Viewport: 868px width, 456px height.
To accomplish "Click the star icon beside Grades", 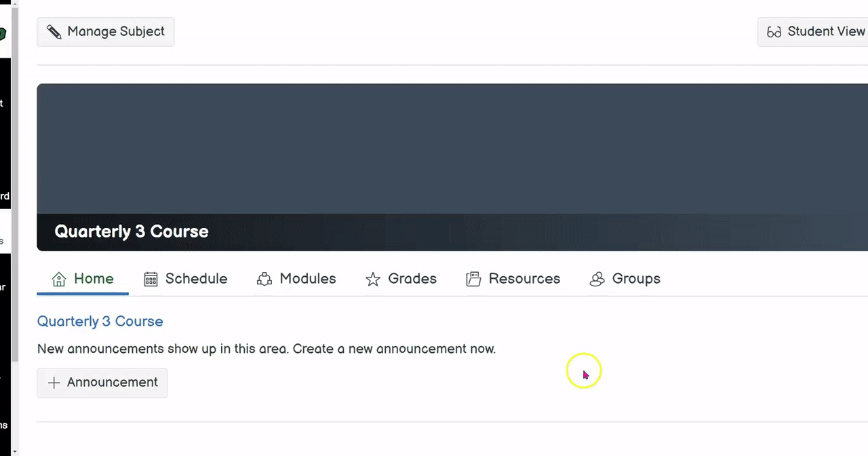I will pos(373,279).
